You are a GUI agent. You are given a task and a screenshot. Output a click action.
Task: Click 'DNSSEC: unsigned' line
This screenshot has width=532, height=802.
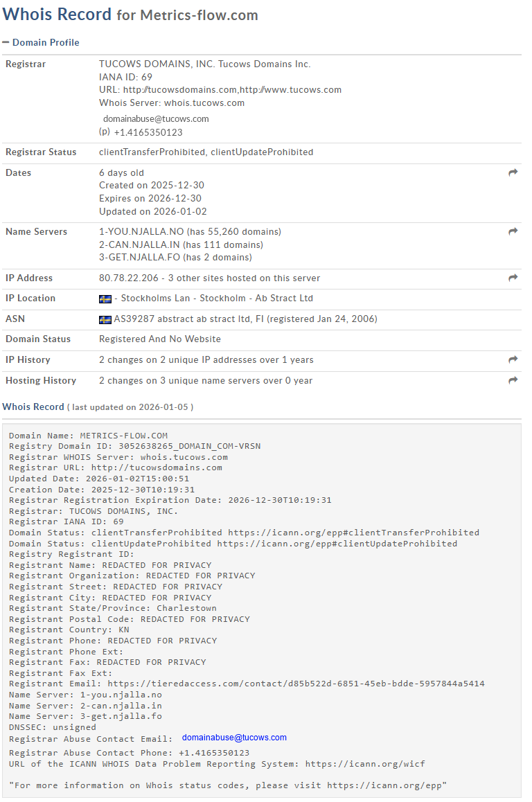click(52, 727)
